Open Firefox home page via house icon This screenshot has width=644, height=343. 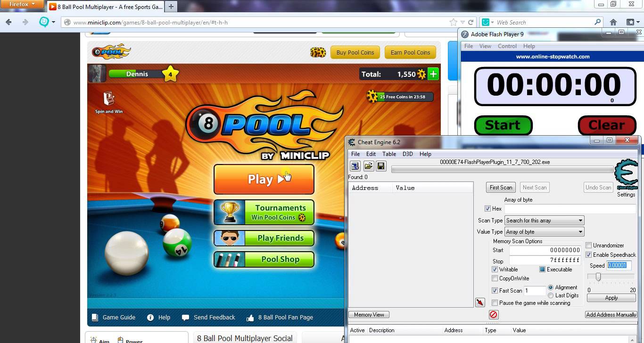coord(613,22)
